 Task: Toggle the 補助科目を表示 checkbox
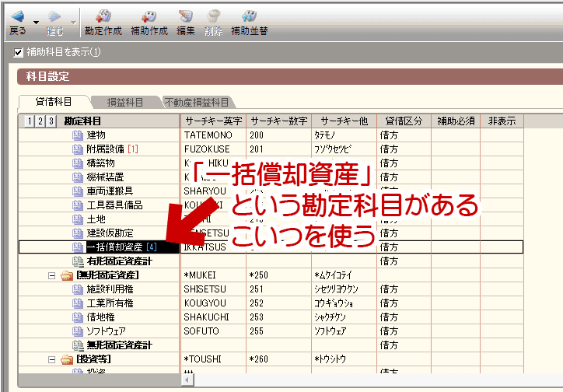click(19, 52)
